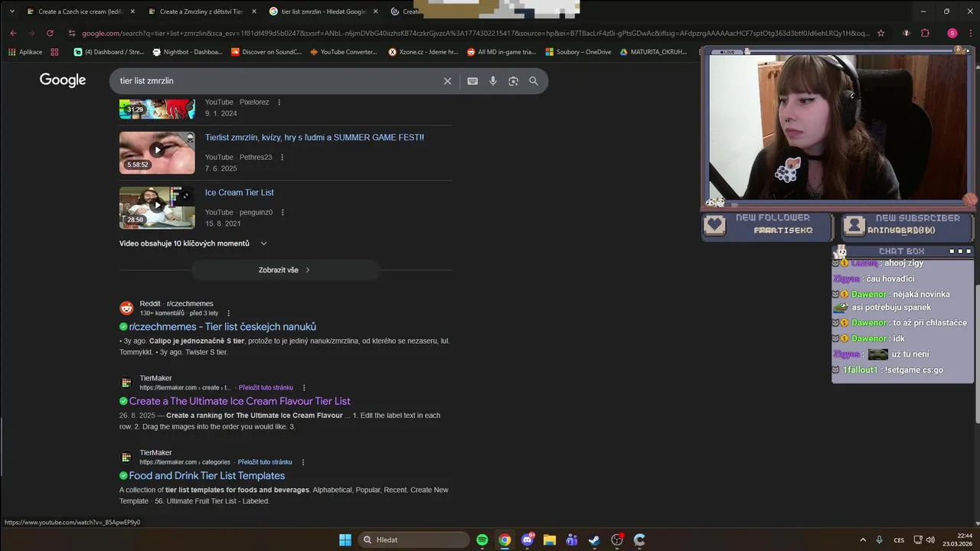Screen dimensions: 980x551
Task: Click Přeložit tuto stránku for categories result
Action: click(x=265, y=462)
